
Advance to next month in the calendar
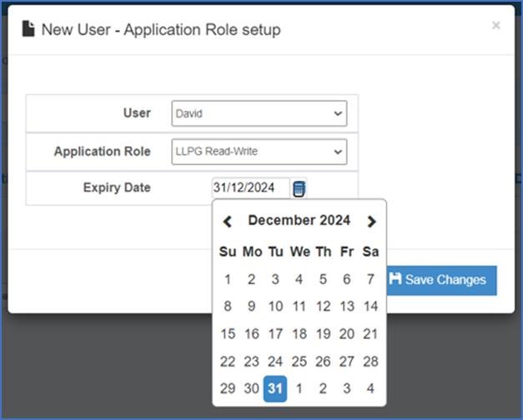pyautogui.click(x=371, y=221)
